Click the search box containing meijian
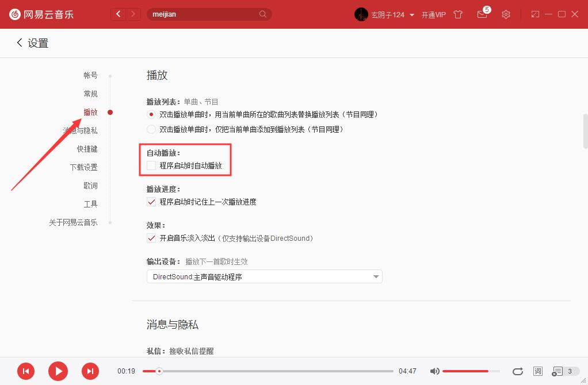 pos(207,14)
